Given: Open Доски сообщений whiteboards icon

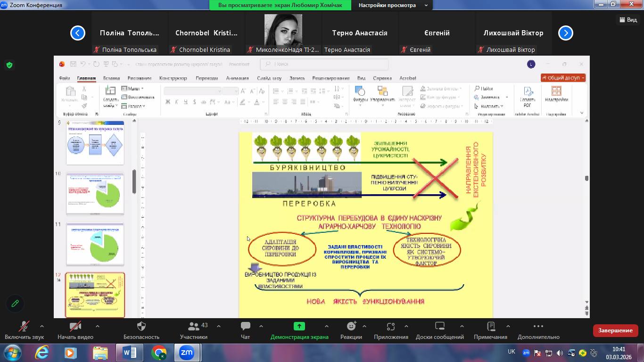Looking at the screenshot, I should coord(439,327).
